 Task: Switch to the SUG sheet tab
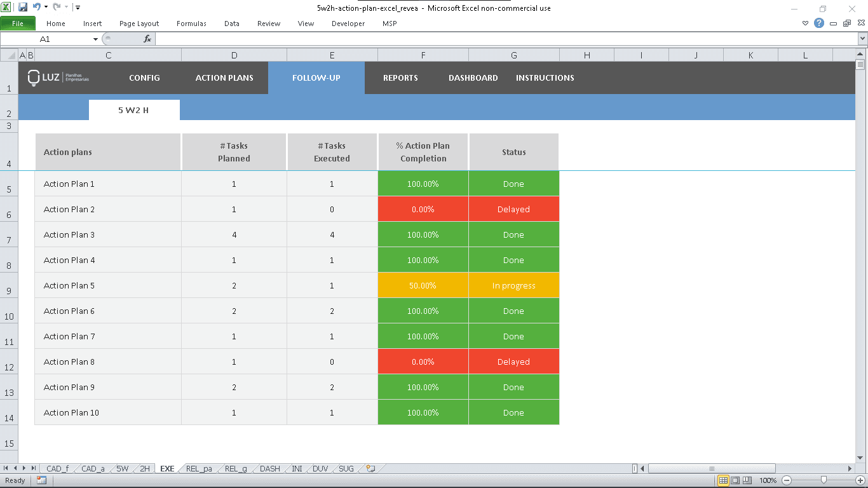(x=346, y=468)
